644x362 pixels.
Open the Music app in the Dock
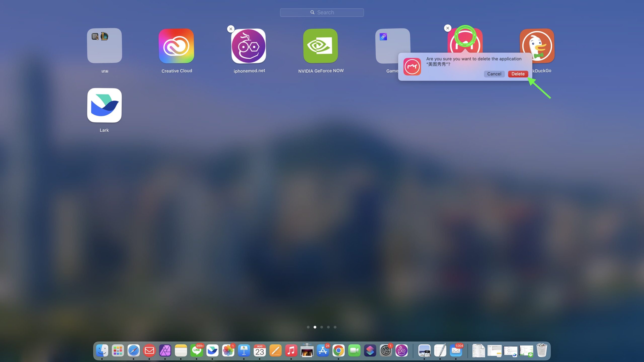tap(291, 350)
